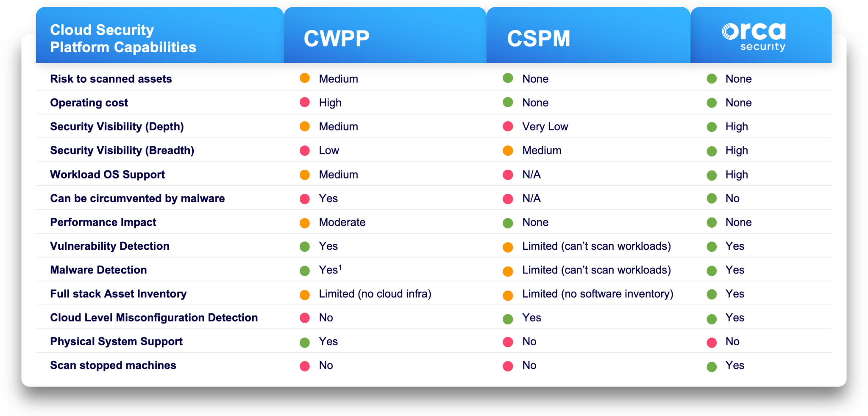
Task: Click the Orca Security logo
Action: pos(754,37)
